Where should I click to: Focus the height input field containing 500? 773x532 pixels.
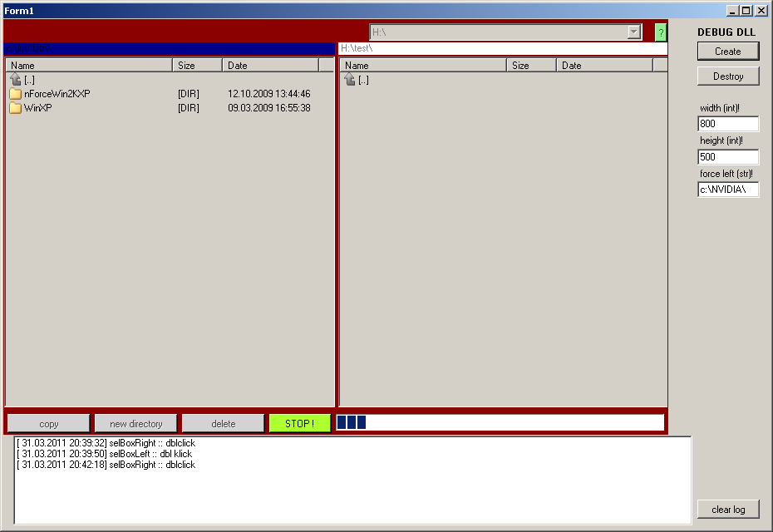(x=728, y=157)
